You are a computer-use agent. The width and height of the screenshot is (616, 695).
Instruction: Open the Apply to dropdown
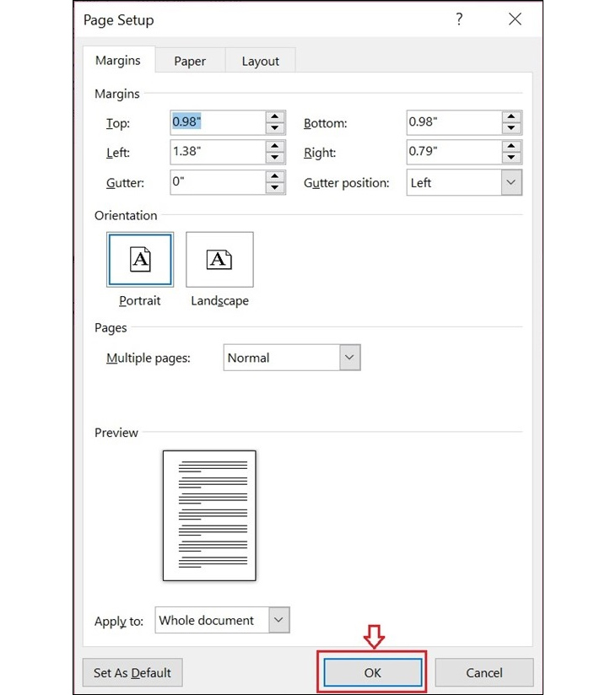click(x=278, y=620)
